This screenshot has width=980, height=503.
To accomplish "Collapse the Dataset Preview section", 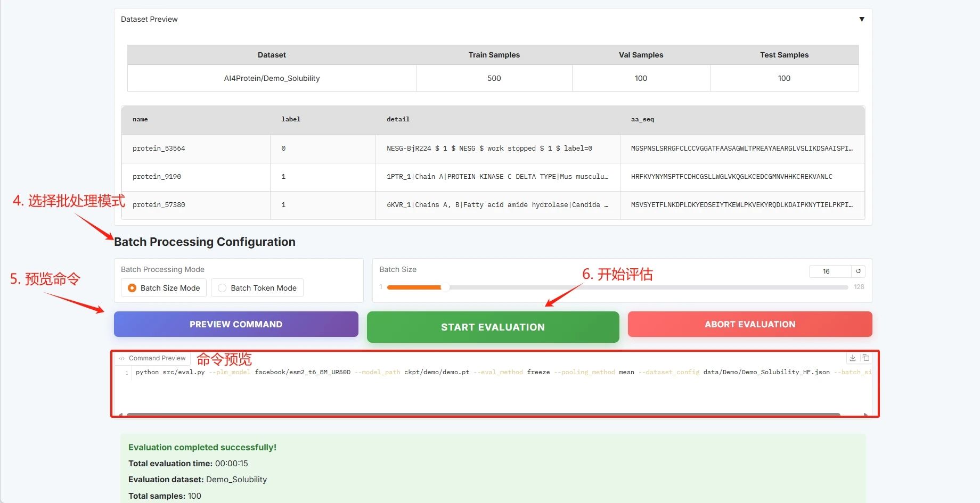I will click(x=861, y=19).
